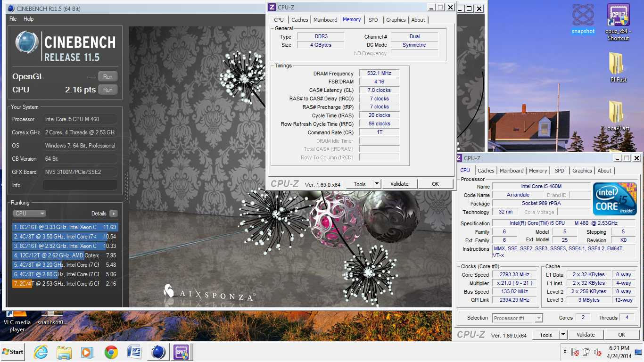
Task: Open the PI Fast folder on desktop
Action: point(618,67)
